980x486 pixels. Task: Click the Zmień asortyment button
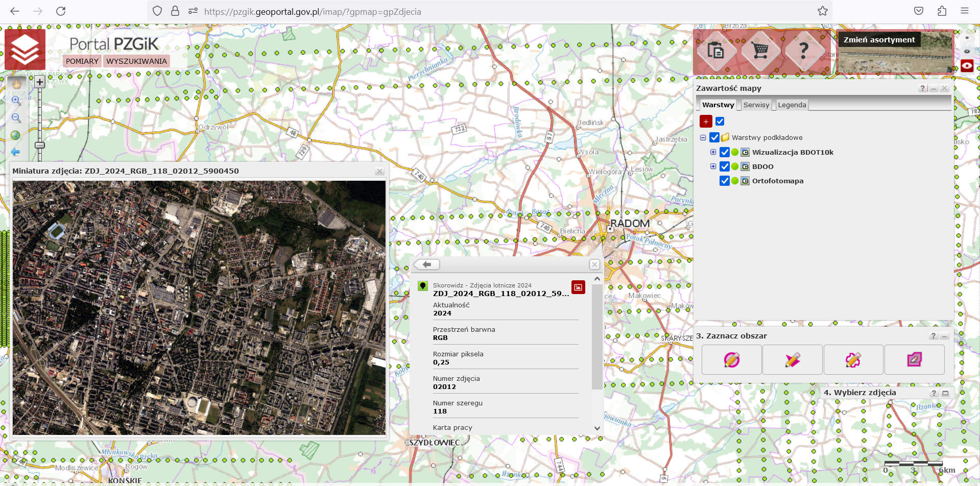(x=879, y=40)
